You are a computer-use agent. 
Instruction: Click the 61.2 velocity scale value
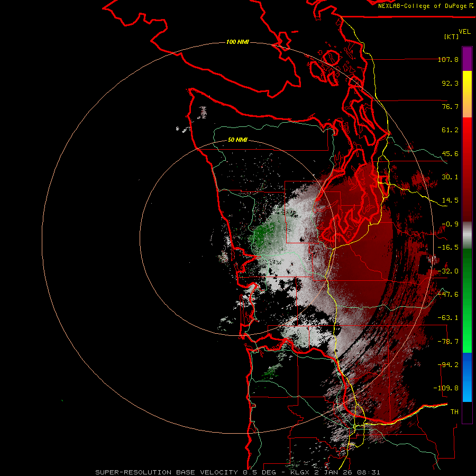450,130
